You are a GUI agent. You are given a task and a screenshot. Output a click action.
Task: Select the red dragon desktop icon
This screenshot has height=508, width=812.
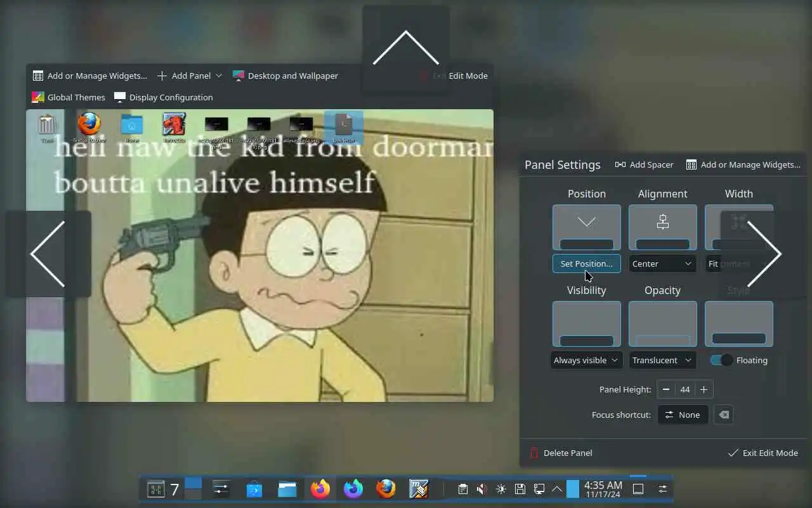tap(173, 128)
